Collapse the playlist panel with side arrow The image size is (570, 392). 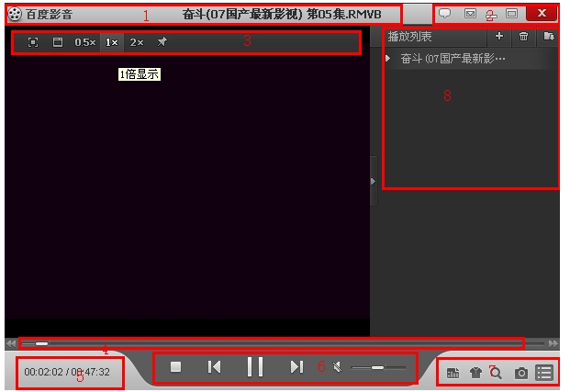pos(373,182)
